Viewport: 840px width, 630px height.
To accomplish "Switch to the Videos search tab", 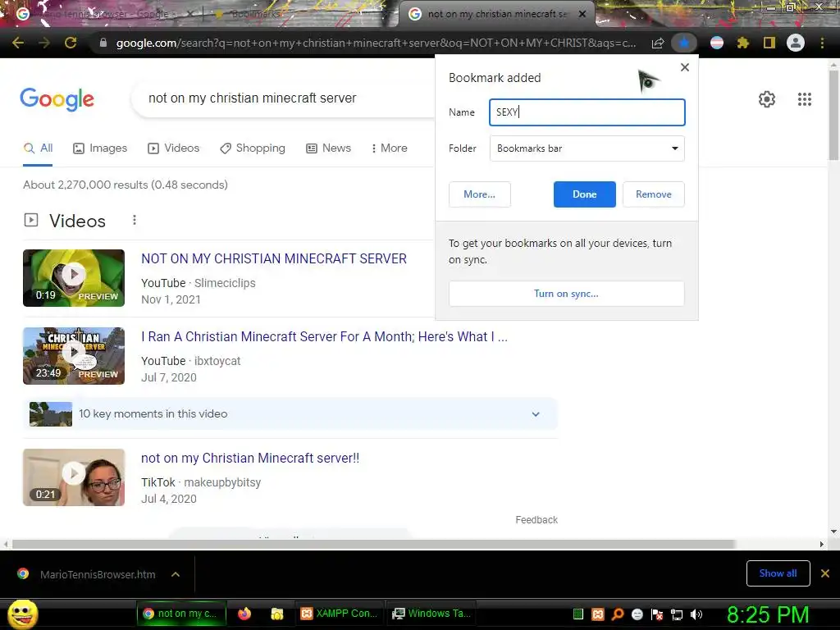I will [x=174, y=148].
